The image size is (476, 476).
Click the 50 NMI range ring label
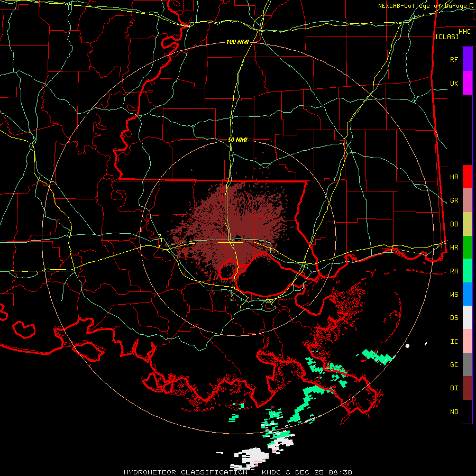pos(237,140)
